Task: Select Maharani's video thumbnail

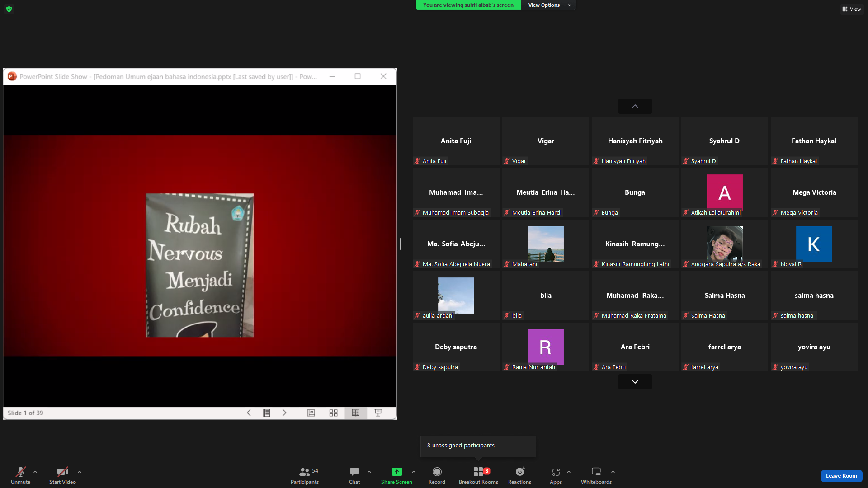Action: tap(546, 244)
